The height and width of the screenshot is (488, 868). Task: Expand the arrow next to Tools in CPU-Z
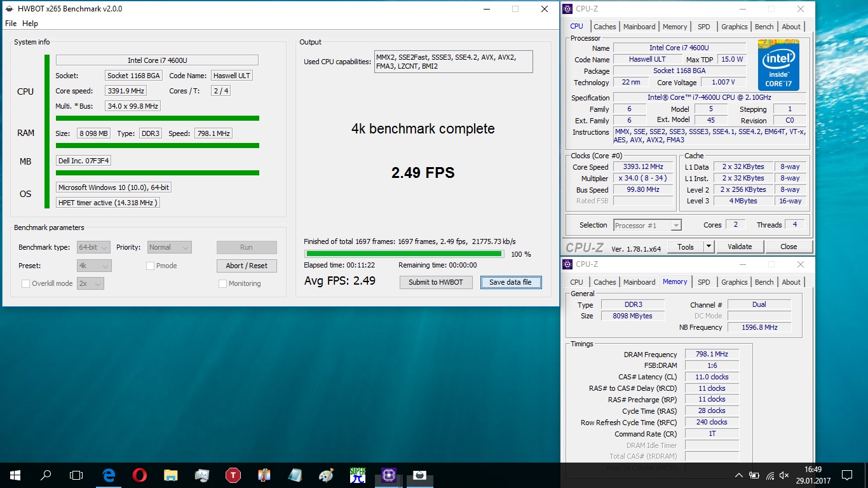pos(709,247)
